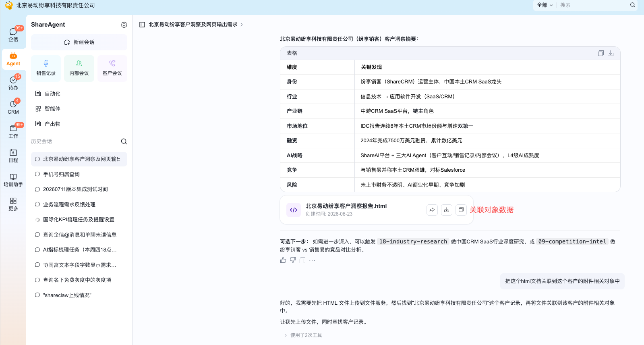Download the table using header download icon
The height and width of the screenshot is (345, 644).
(x=611, y=53)
